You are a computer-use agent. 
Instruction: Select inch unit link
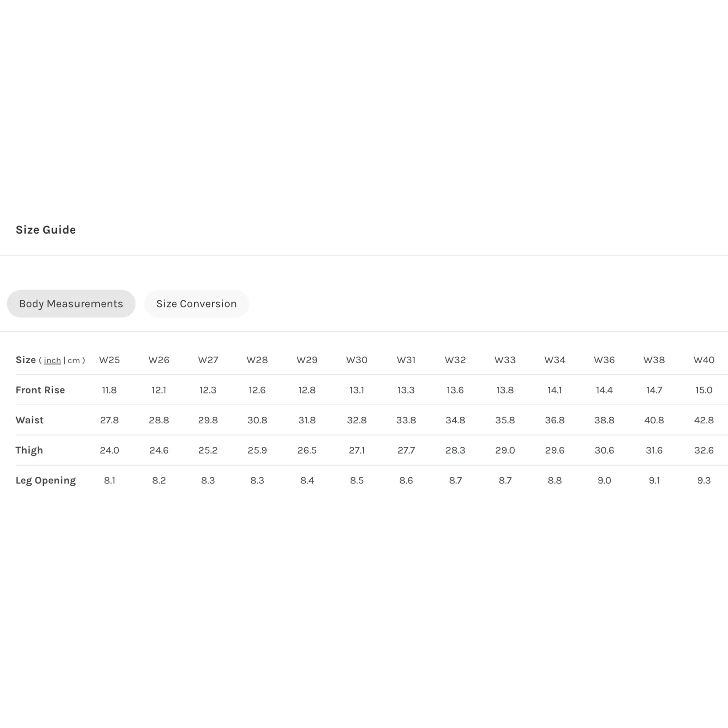tap(52, 360)
